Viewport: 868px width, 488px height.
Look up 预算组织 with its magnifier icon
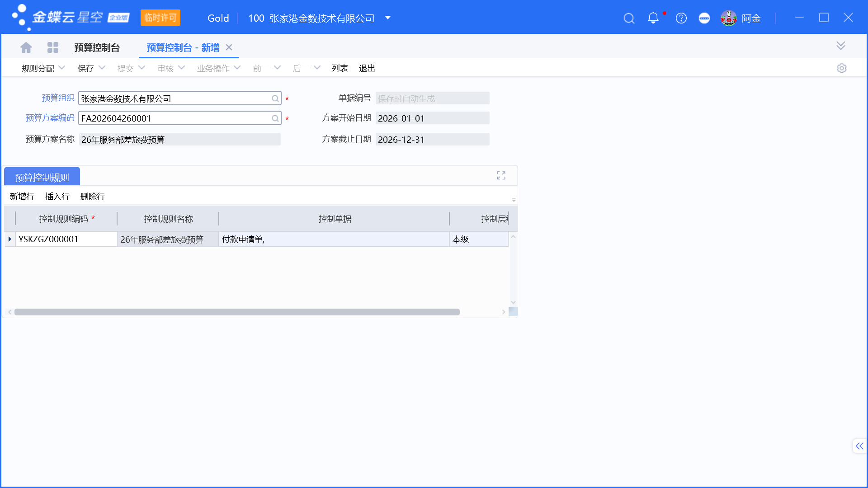(275, 99)
